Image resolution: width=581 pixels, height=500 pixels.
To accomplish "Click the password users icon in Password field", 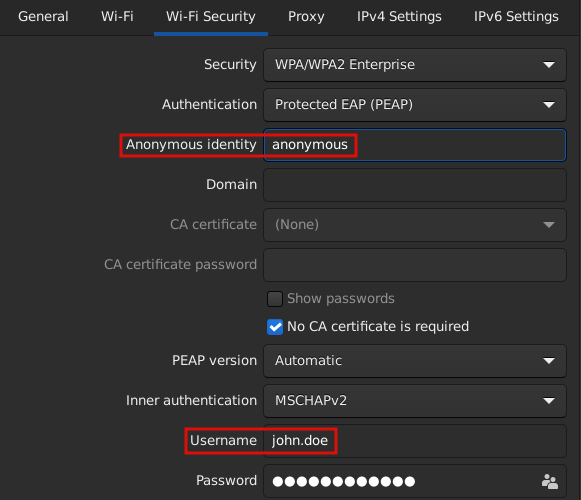I will coord(550,481).
